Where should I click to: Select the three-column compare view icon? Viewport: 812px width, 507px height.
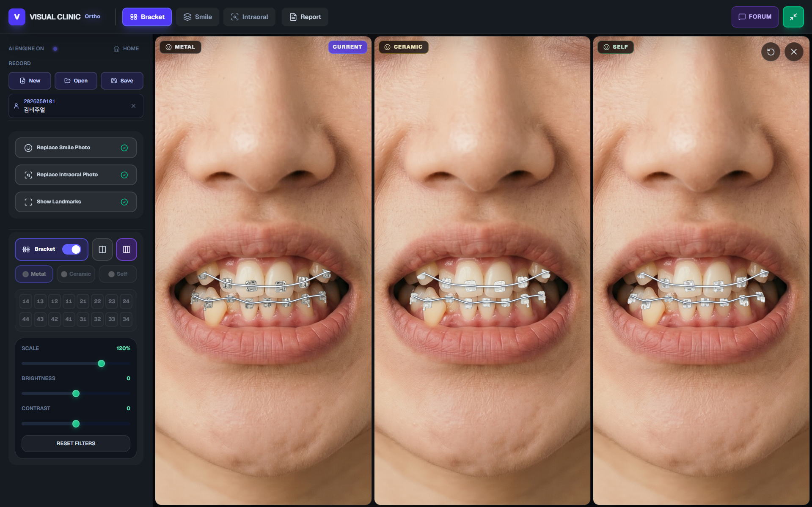127,249
